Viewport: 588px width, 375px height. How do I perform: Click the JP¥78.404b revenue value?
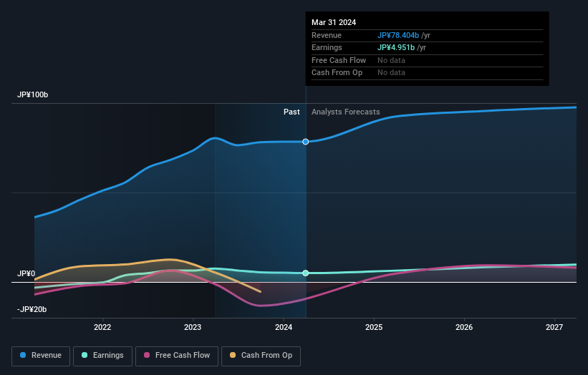coord(398,35)
